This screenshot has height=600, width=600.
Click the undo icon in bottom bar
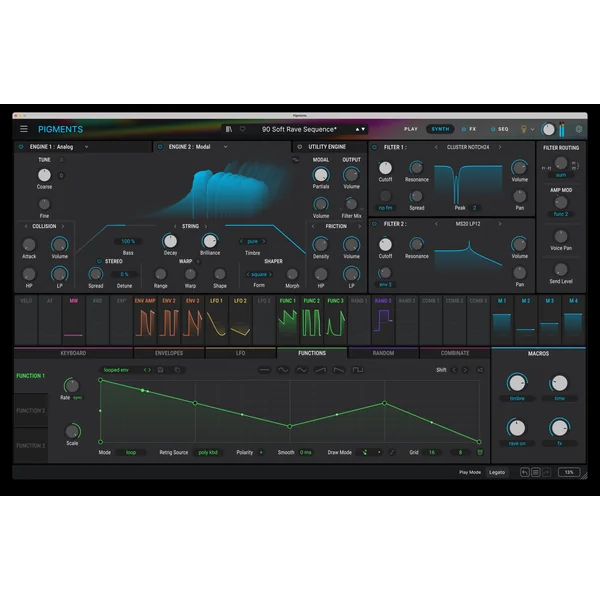tap(525, 472)
